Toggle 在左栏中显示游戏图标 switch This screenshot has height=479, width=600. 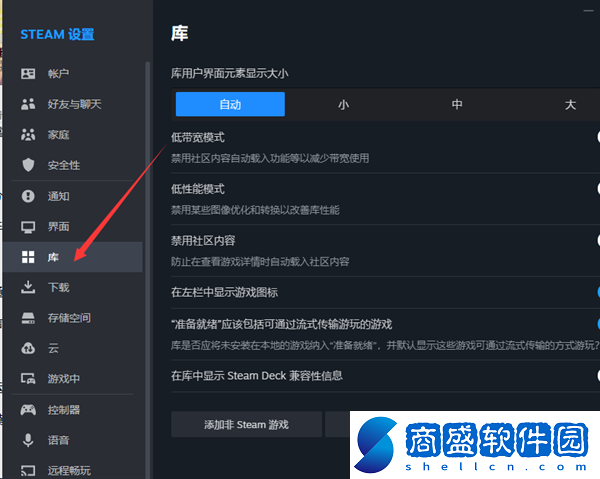[x=598, y=292]
